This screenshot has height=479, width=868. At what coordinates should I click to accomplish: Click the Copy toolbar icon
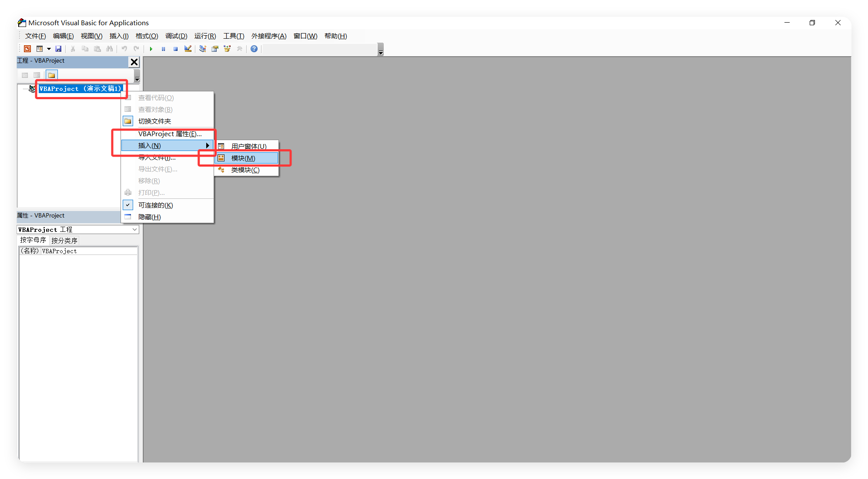[x=85, y=49]
